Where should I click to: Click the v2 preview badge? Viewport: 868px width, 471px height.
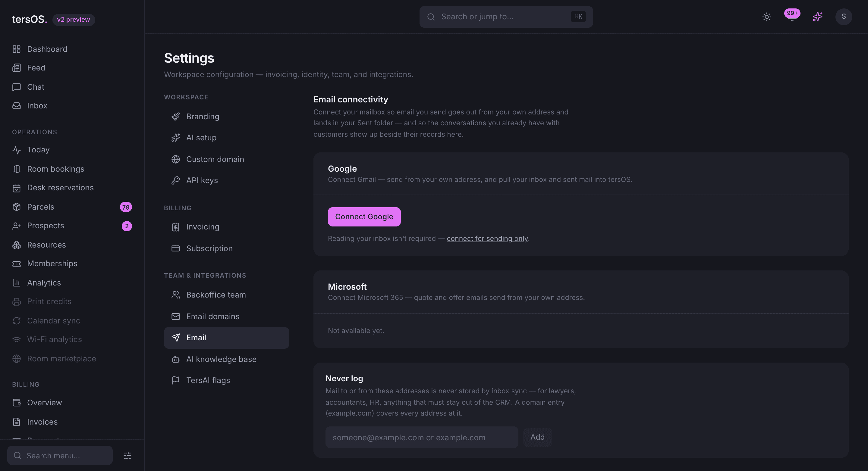[74, 20]
